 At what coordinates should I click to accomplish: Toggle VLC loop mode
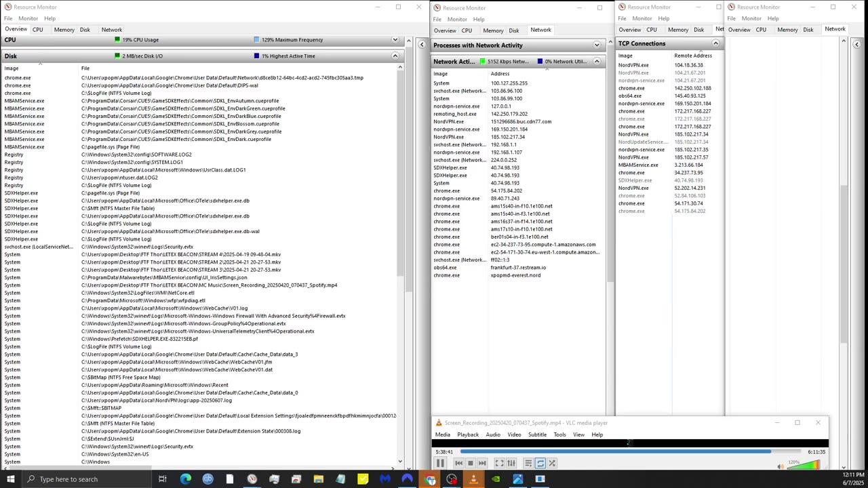pyautogui.click(x=540, y=463)
